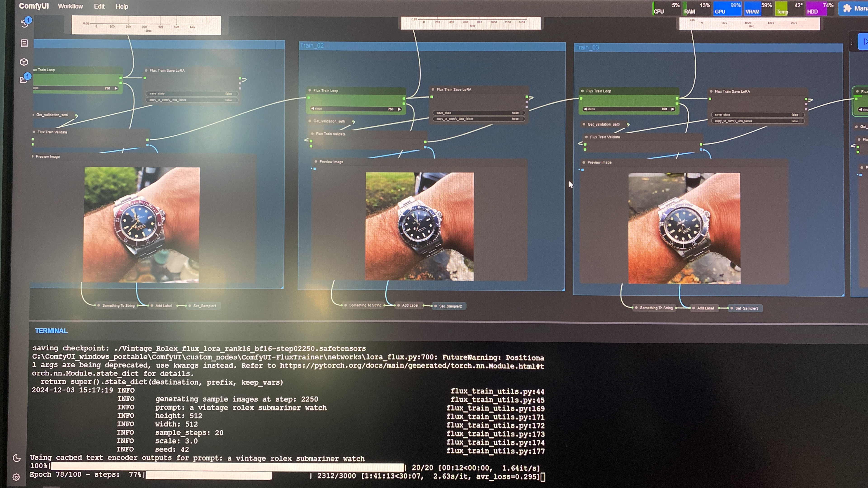Open the queue history sidebar icon
Viewport: 868px width, 488px height.
click(x=25, y=23)
